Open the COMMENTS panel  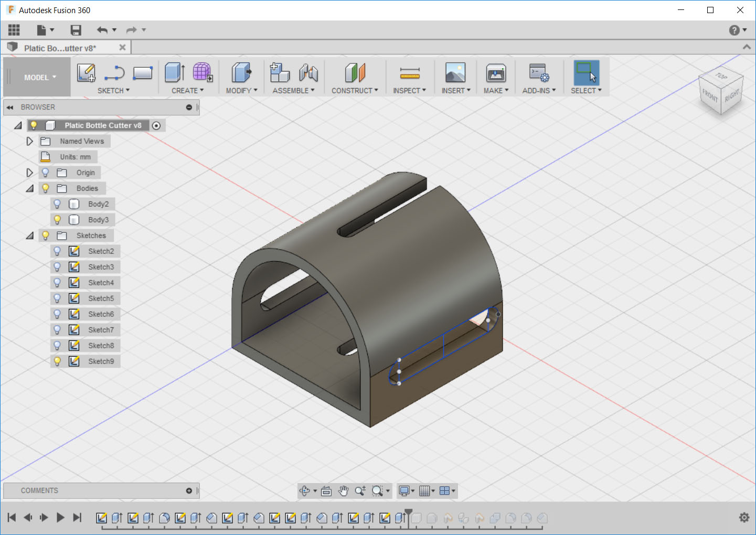(39, 490)
